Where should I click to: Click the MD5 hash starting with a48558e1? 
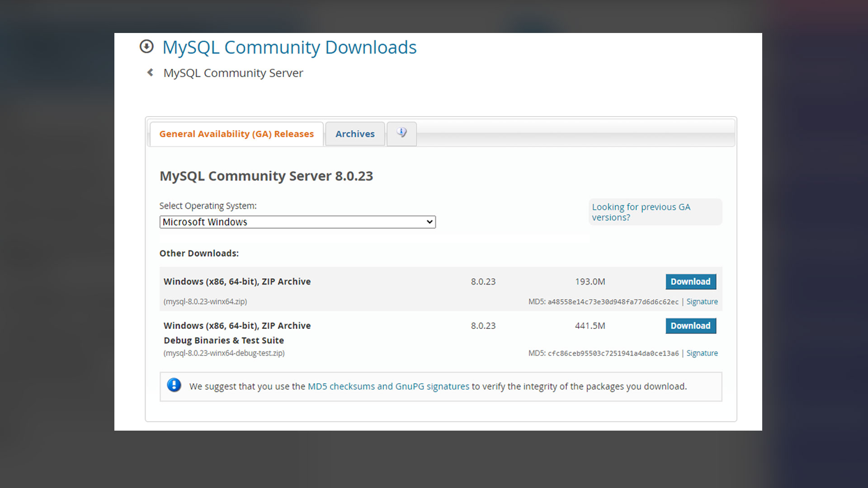[x=613, y=302]
